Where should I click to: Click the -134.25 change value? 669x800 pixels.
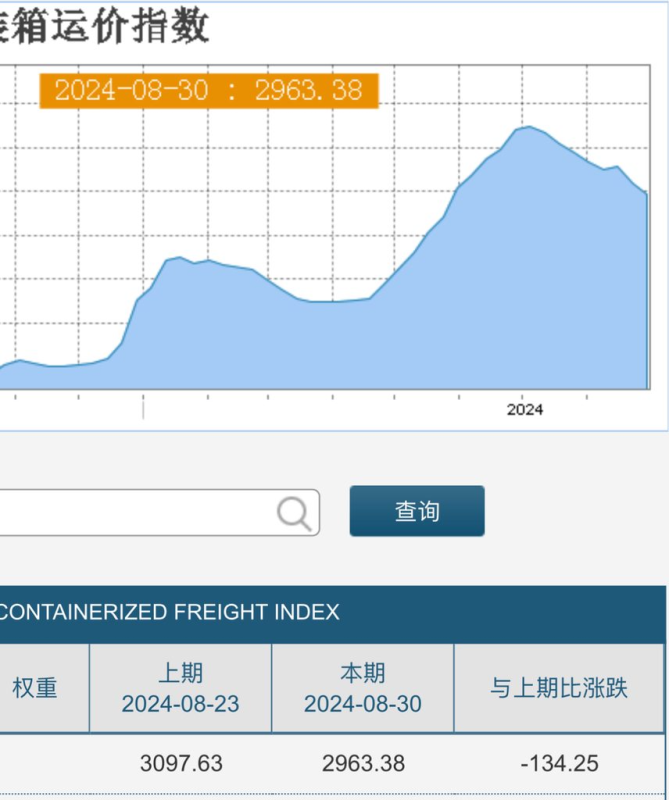[x=559, y=764]
